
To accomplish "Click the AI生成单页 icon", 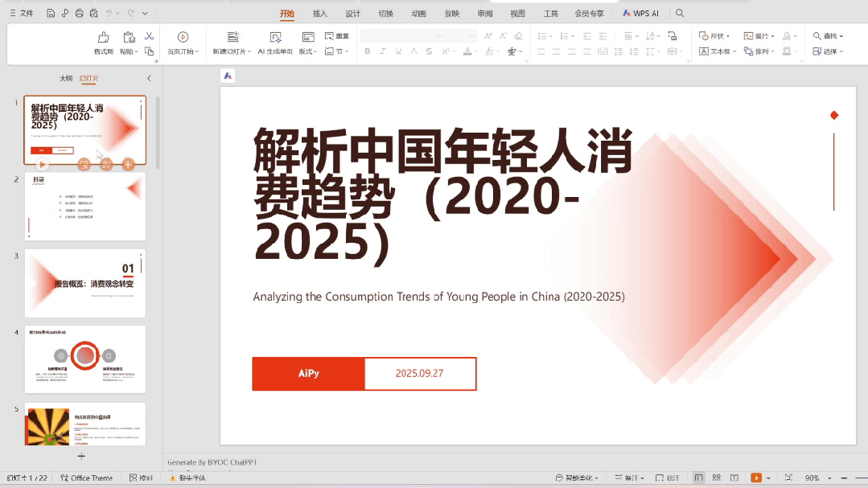I will pyautogui.click(x=276, y=38).
